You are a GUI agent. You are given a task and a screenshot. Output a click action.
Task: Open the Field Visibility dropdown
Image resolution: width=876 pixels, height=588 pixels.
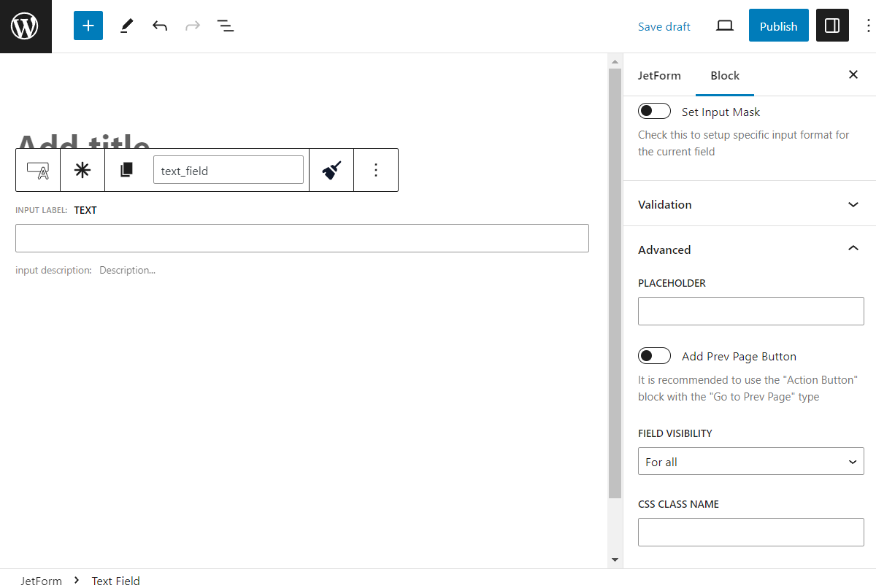750,461
